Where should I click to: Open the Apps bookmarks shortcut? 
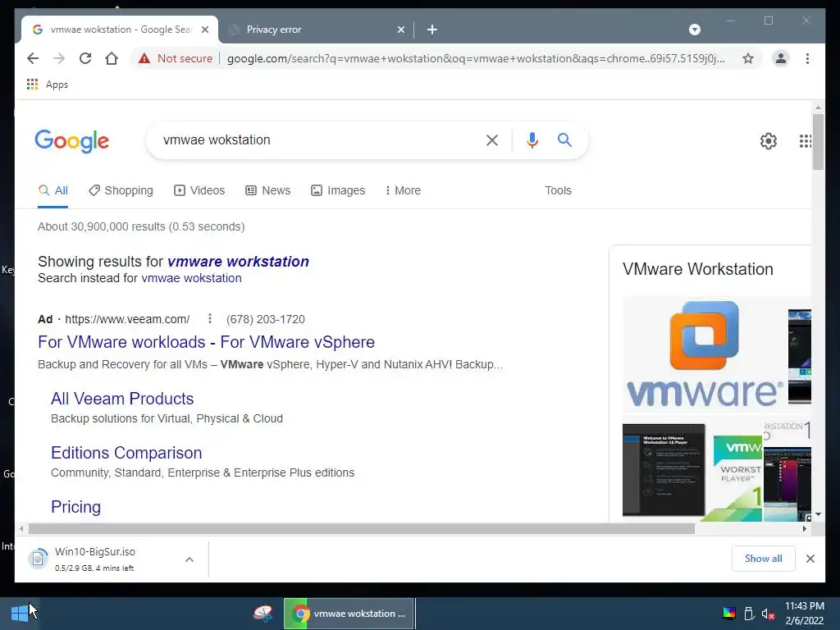point(47,84)
